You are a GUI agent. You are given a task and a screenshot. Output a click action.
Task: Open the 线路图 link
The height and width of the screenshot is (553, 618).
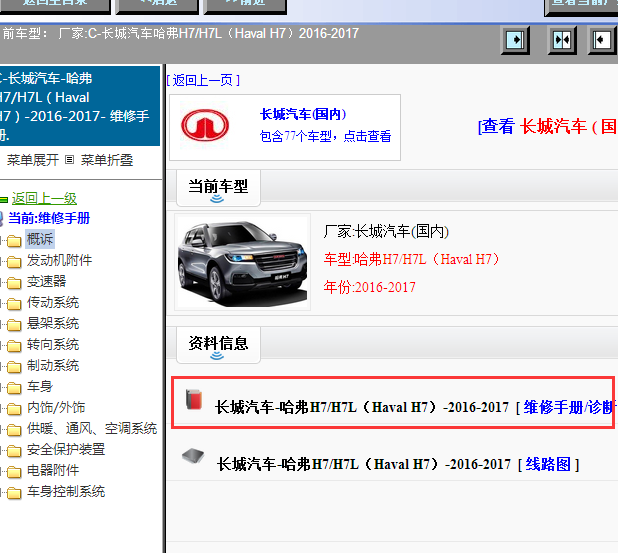pyautogui.click(x=548, y=464)
